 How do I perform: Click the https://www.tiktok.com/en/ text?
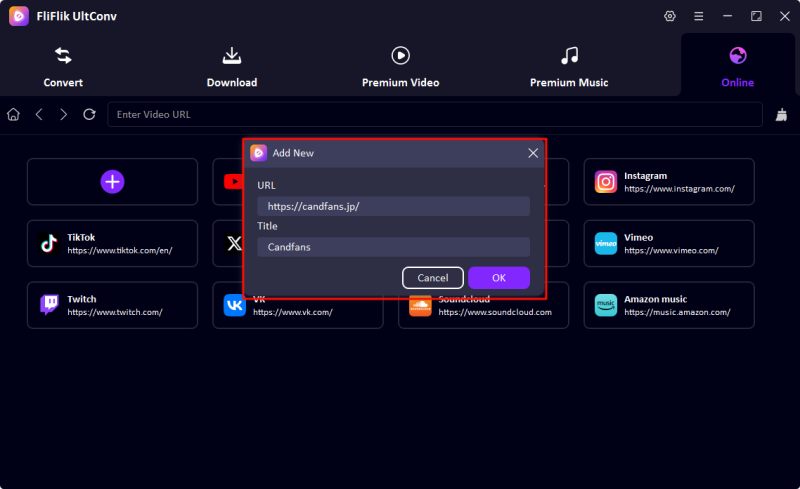pyautogui.click(x=120, y=251)
